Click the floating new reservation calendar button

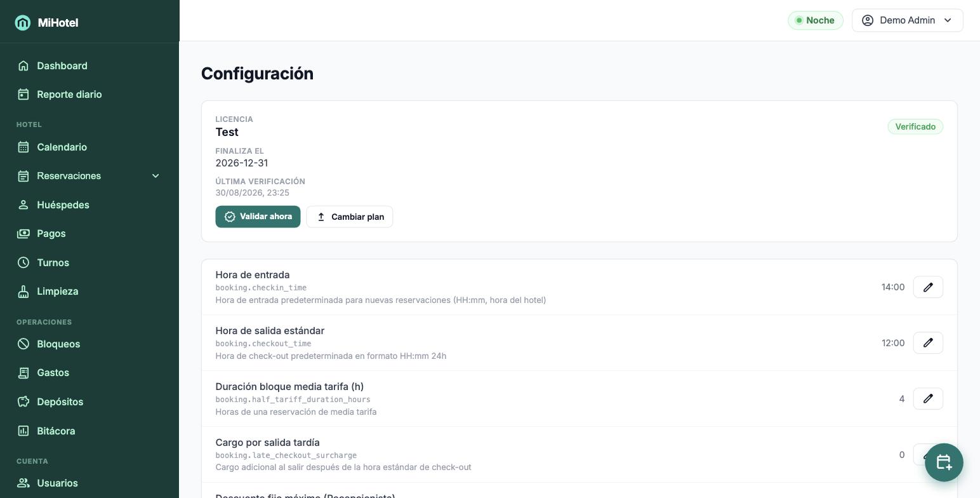tap(944, 462)
